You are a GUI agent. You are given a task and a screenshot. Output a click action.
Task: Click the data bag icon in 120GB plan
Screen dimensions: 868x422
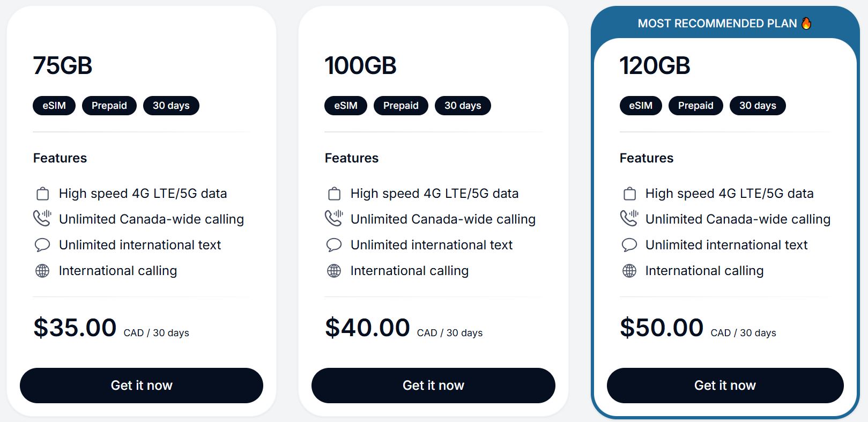point(630,194)
